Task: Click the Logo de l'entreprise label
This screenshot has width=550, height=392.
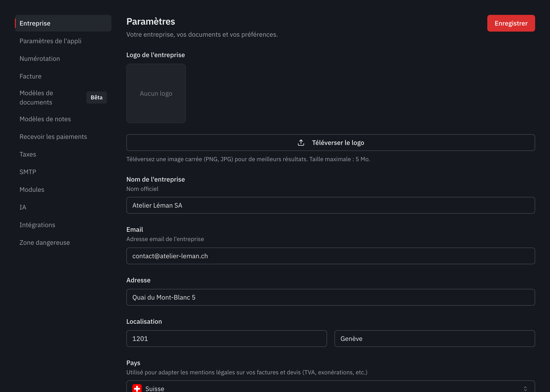Action: click(156, 55)
